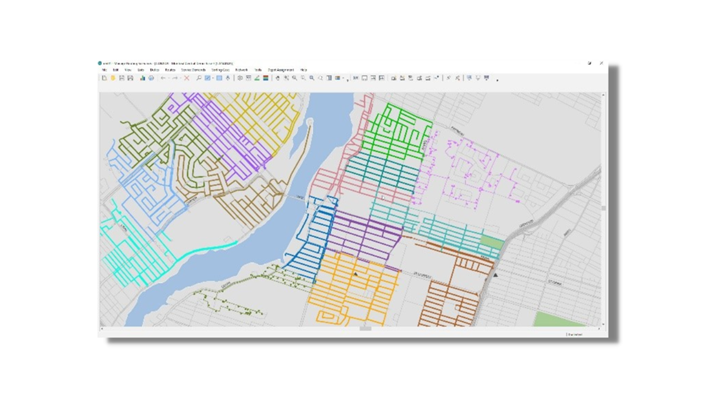The width and height of the screenshot is (705, 397).
Task: Click the orange route cluster on the map
Action: (x=353, y=289)
